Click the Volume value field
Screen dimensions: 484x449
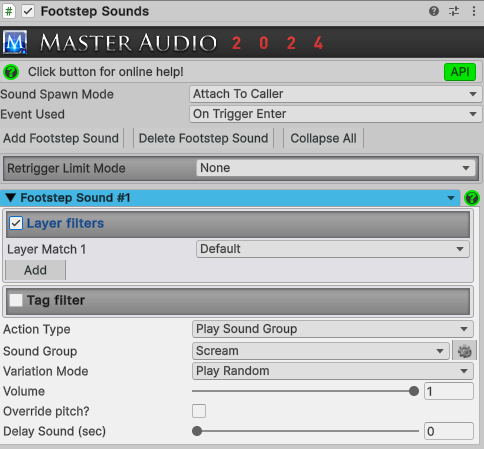tap(449, 391)
